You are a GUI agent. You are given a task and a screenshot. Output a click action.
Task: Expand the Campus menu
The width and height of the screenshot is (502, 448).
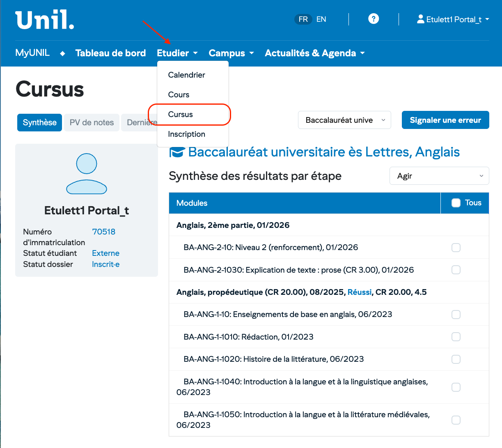click(x=231, y=53)
